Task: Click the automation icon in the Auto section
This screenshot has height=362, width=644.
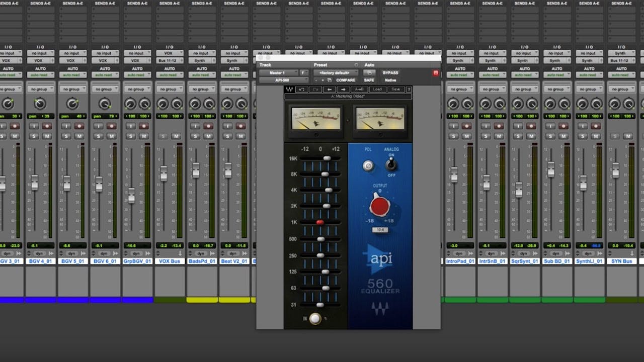Action: point(369,73)
